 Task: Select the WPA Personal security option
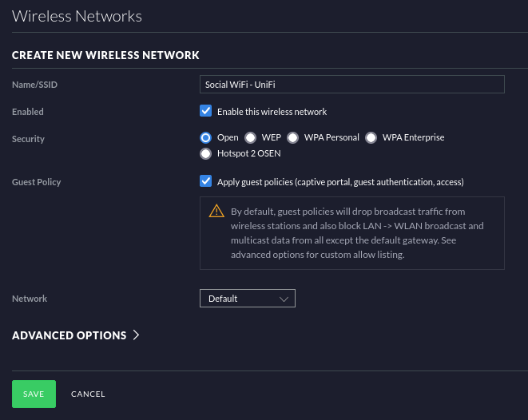coord(292,137)
